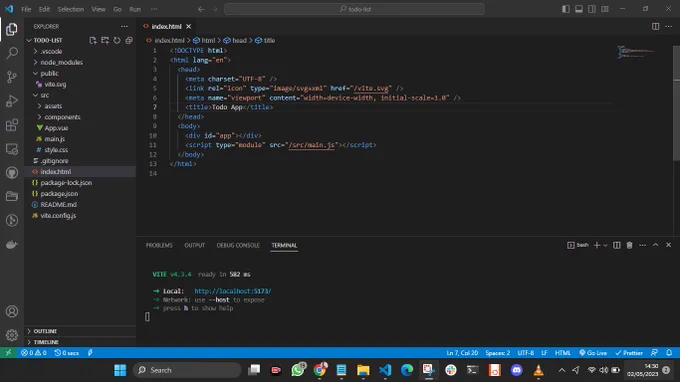Open the Search view in activity bar

pos(12,53)
